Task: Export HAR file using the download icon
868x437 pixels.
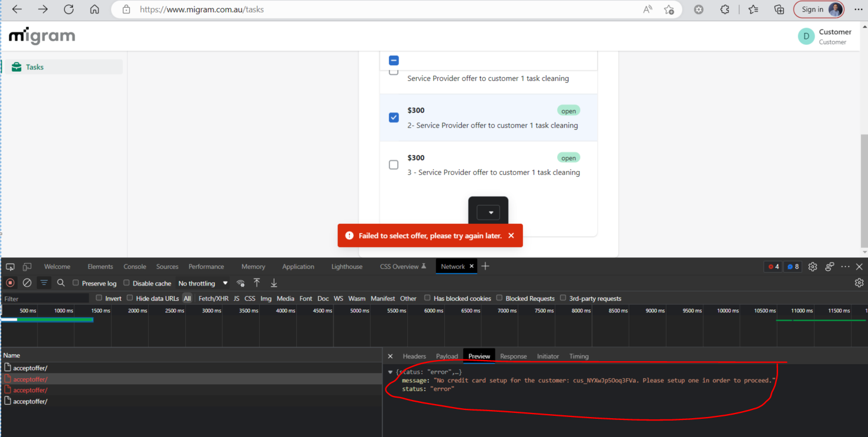Action: [x=273, y=283]
